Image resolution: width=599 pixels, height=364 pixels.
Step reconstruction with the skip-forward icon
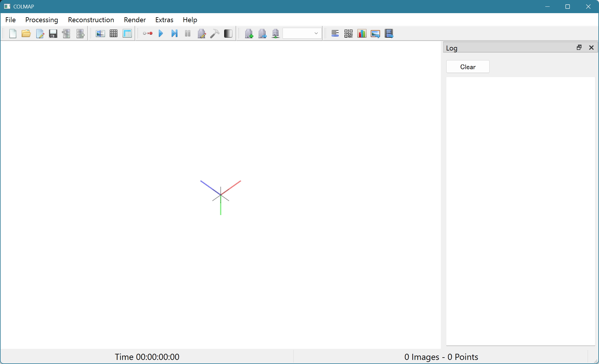click(174, 34)
